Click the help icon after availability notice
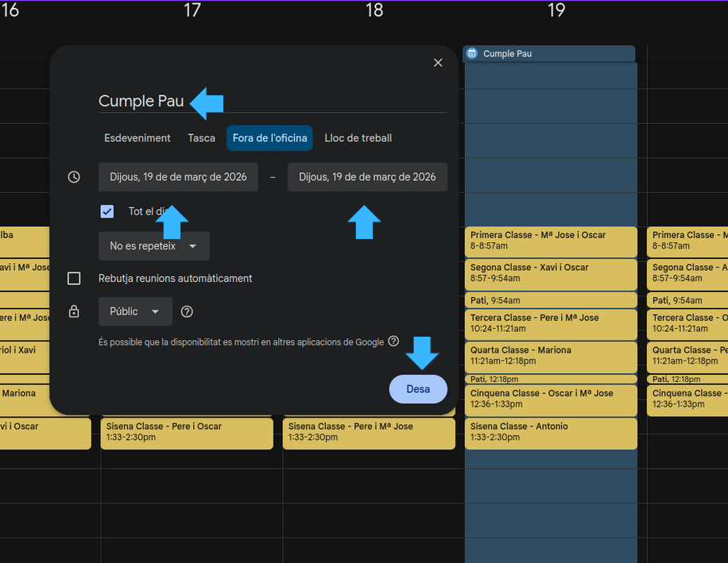 tap(393, 341)
